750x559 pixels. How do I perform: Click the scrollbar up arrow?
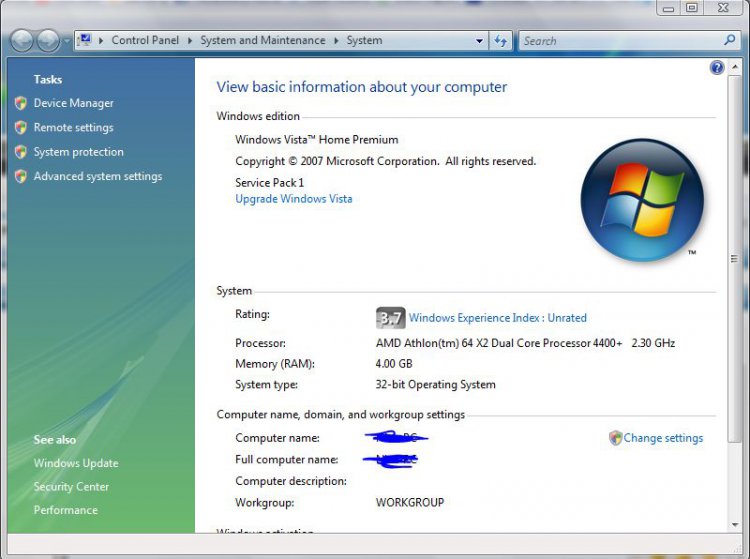tap(735, 67)
